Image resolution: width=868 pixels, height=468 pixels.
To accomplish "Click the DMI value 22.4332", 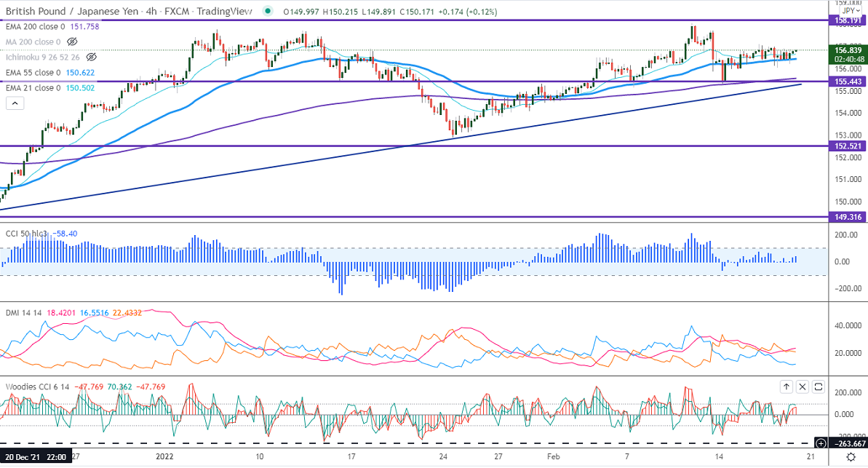I will tap(127, 313).
